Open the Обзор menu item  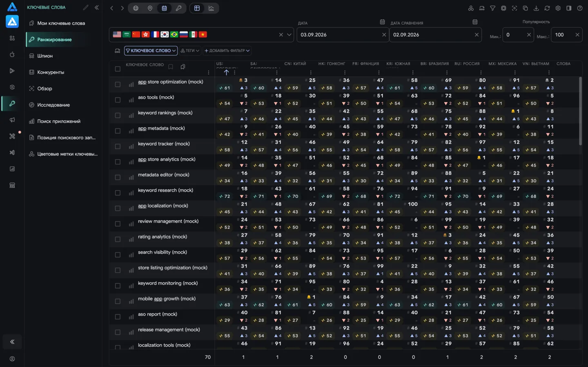pos(63,89)
